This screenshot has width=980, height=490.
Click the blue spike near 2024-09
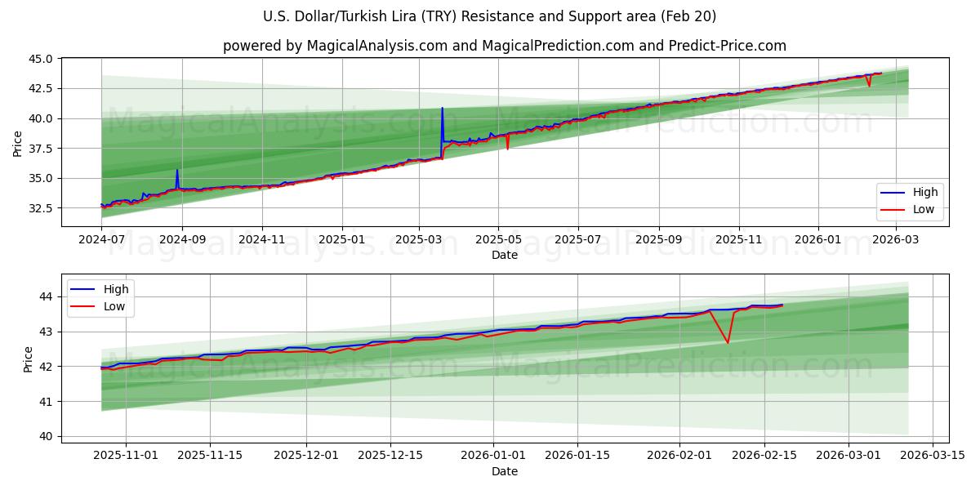[176, 171]
